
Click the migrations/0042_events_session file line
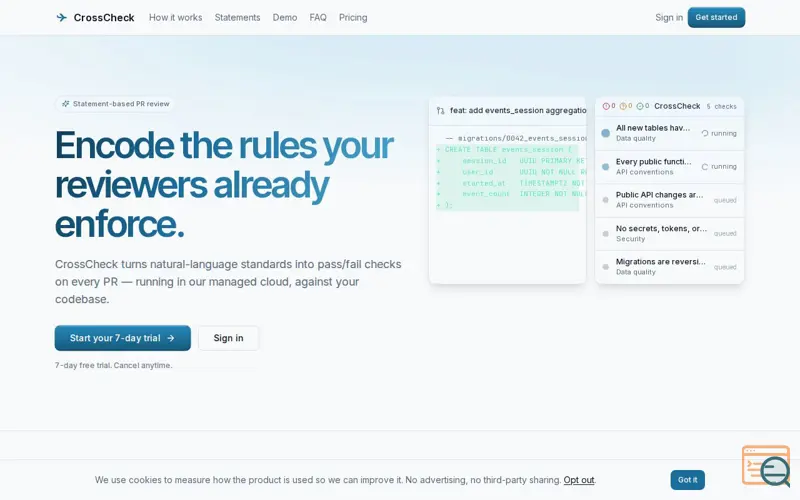[516, 138]
